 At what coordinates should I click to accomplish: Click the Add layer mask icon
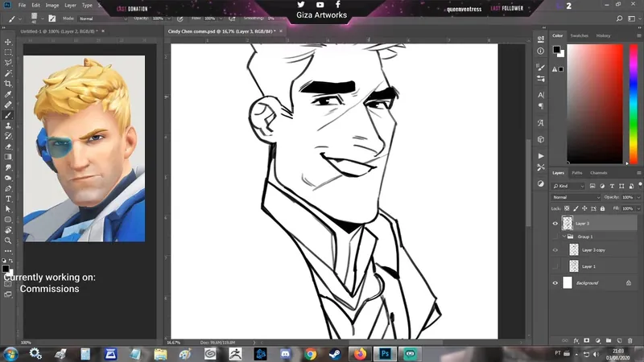tap(587, 340)
